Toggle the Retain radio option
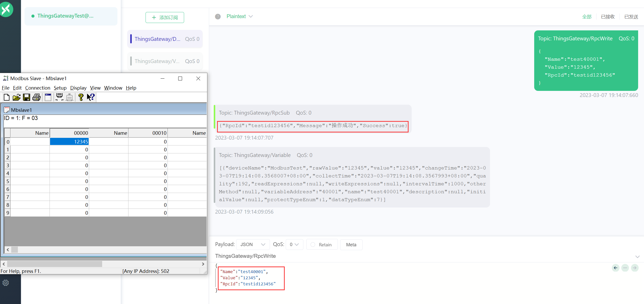The height and width of the screenshot is (304, 644). click(x=313, y=245)
